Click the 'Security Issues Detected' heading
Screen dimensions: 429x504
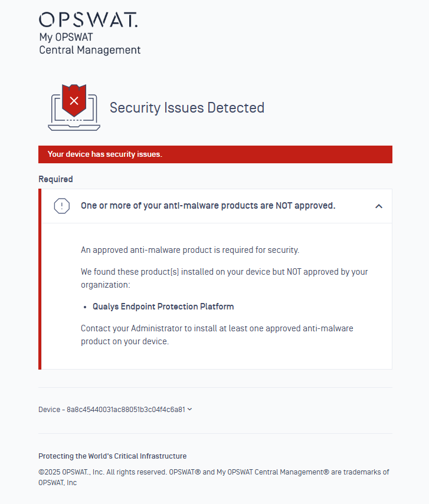tap(187, 108)
